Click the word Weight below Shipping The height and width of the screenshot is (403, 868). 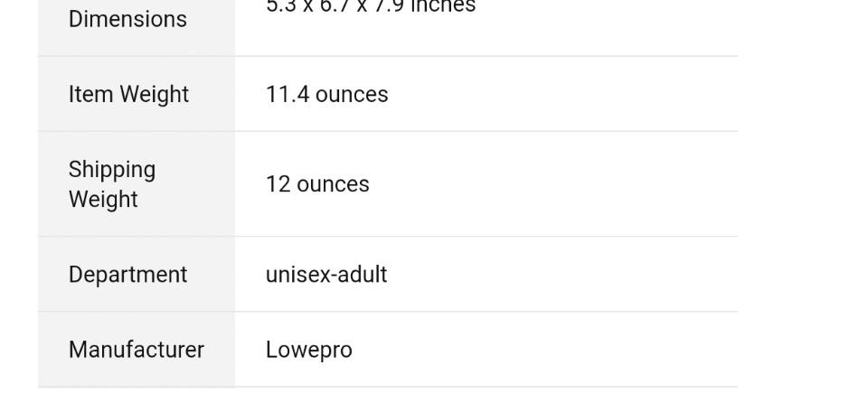pyautogui.click(x=103, y=200)
